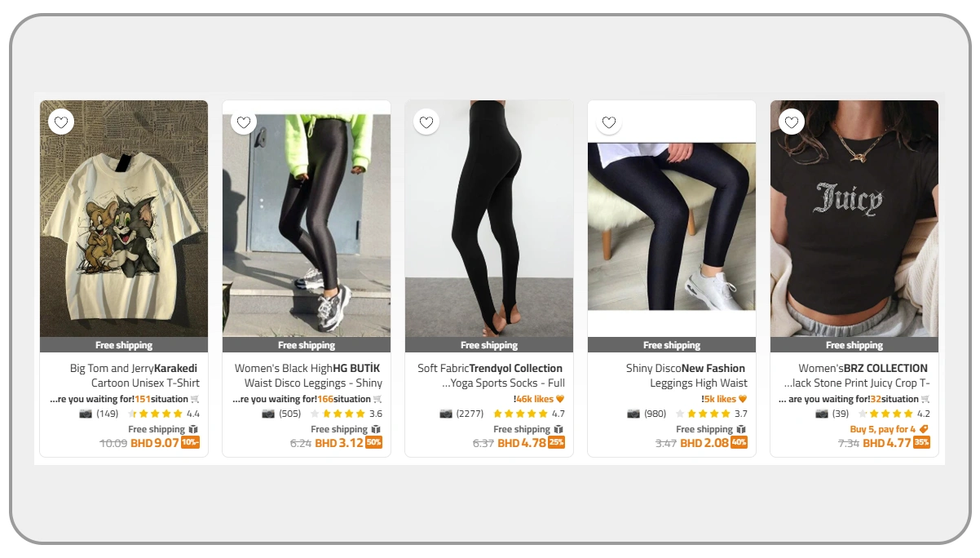Open the Tom and Jerry T-shirt product image
This screenshot has height=558, width=980.
point(124,219)
